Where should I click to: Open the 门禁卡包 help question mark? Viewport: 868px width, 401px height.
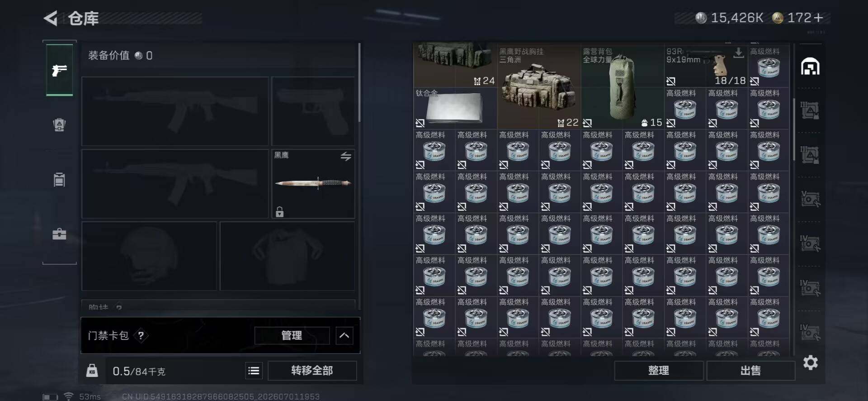point(141,335)
